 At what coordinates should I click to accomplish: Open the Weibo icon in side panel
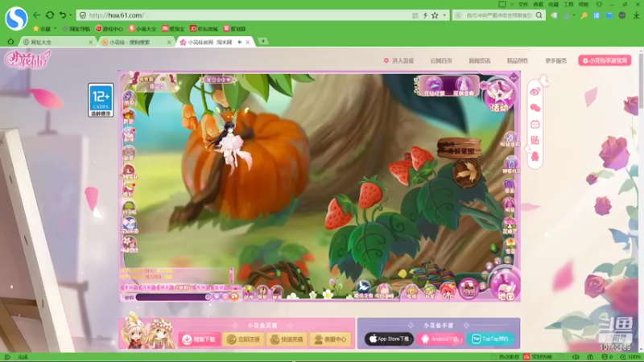[535, 92]
